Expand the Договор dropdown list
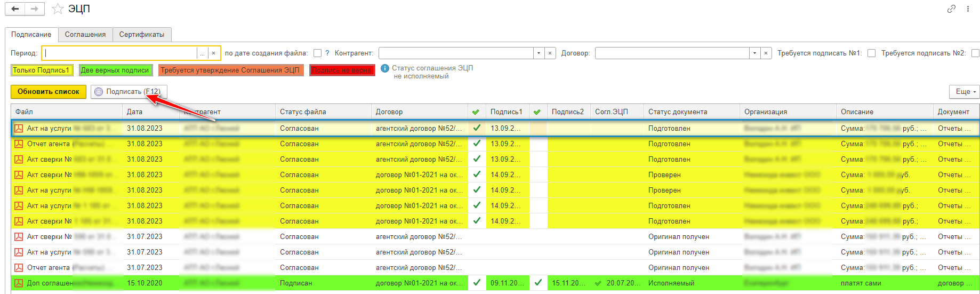 coord(754,53)
